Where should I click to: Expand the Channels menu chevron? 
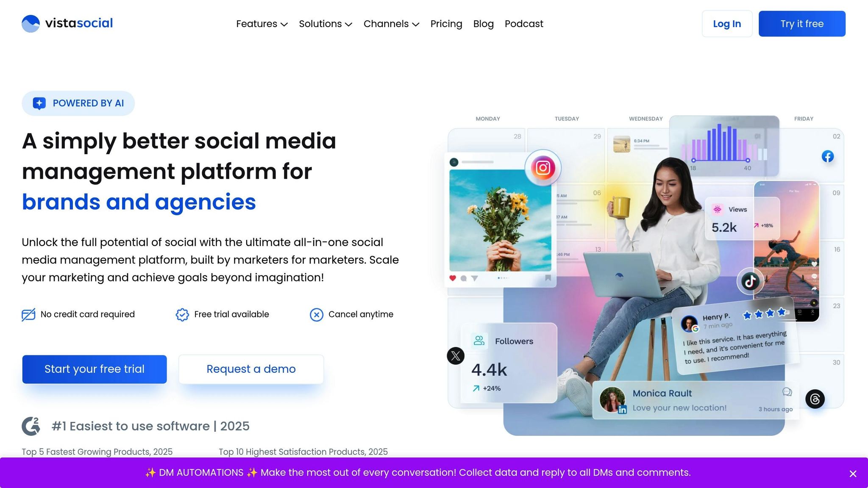pyautogui.click(x=416, y=25)
